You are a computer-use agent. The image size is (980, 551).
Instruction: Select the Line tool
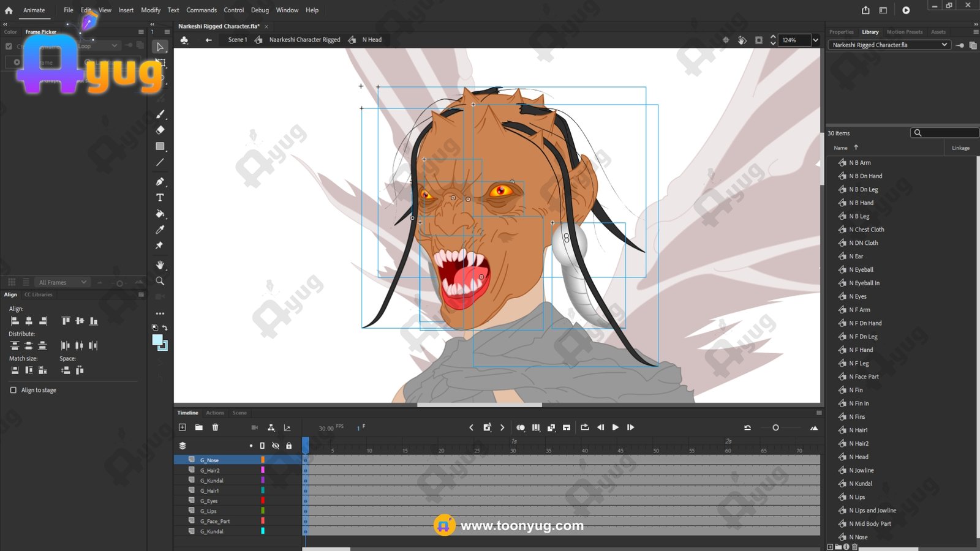coord(160,162)
